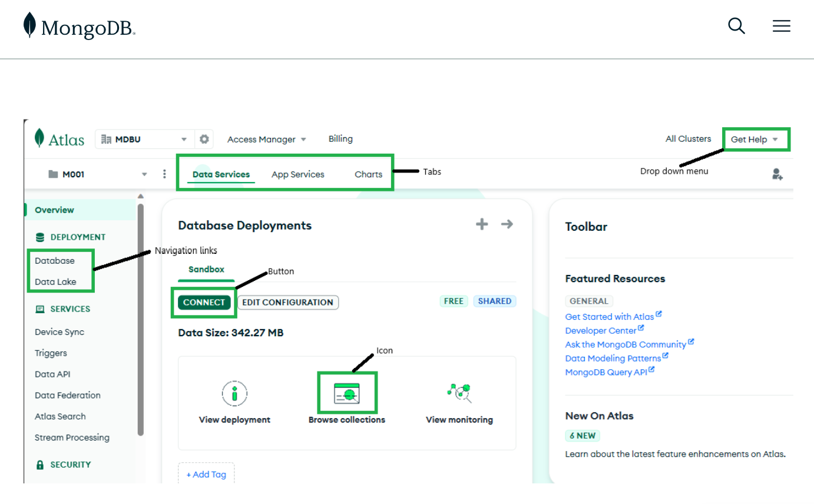Image resolution: width=814 pixels, height=504 pixels.
Task: Click the GENERAL resource label
Action: click(x=589, y=301)
